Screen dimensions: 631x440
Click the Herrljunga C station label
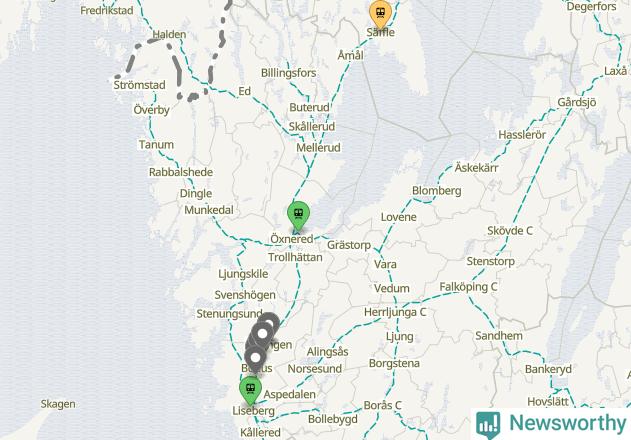[395, 312]
